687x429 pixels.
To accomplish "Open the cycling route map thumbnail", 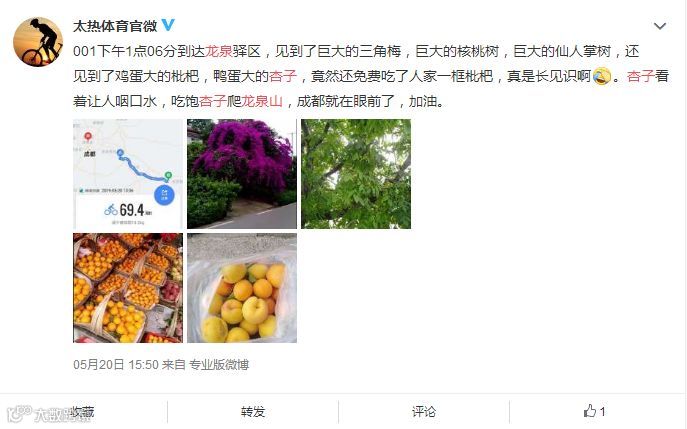I will 128,174.
